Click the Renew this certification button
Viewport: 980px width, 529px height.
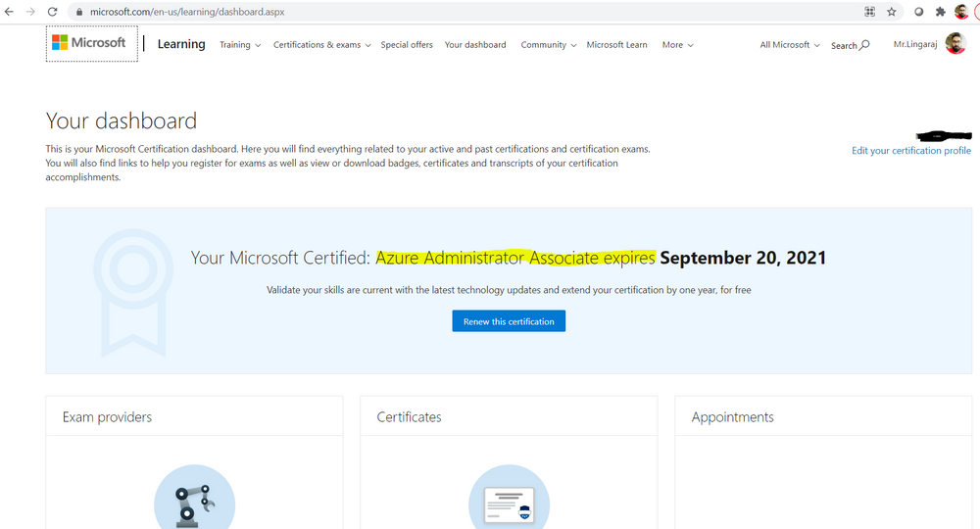click(509, 321)
